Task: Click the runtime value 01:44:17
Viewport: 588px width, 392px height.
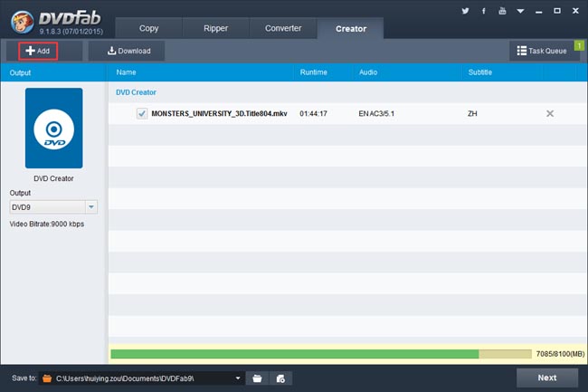Action: coord(314,114)
